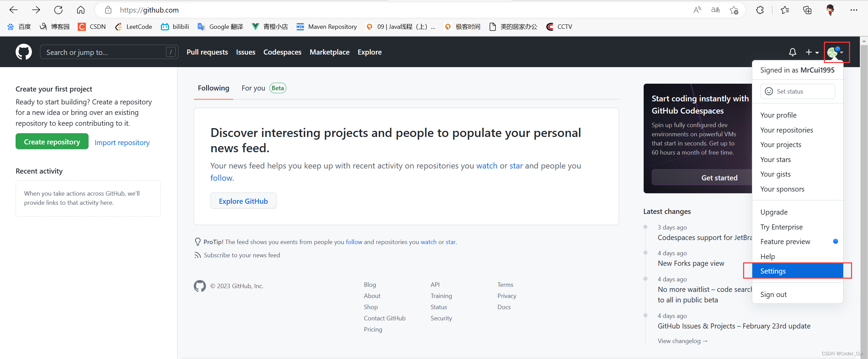
Task: Select Upgrade in user menu
Action: [x=797, y=212]
